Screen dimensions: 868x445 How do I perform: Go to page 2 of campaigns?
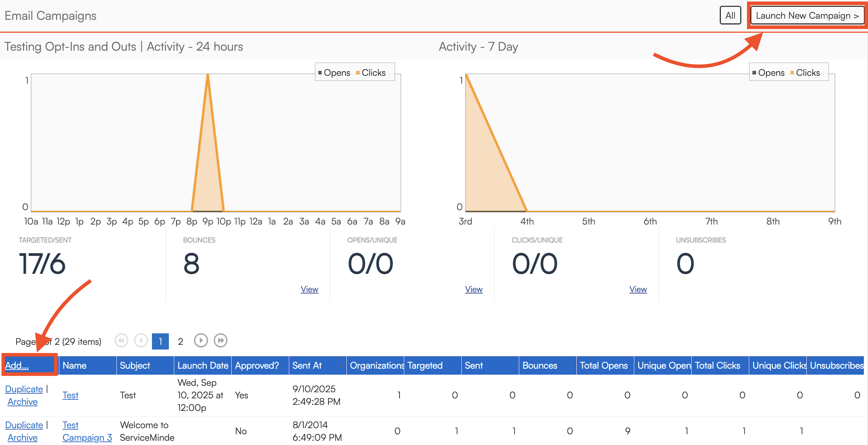[180, 341]
